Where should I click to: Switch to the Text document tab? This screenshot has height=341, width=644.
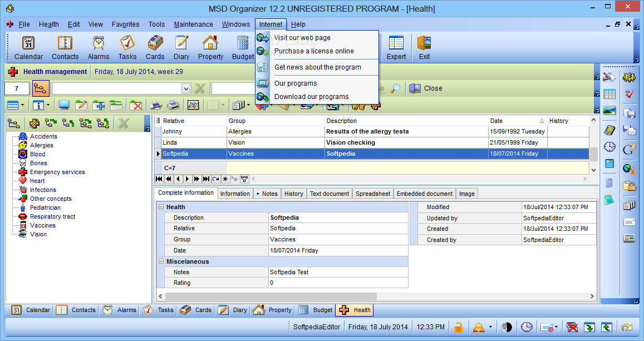point(330,194)
